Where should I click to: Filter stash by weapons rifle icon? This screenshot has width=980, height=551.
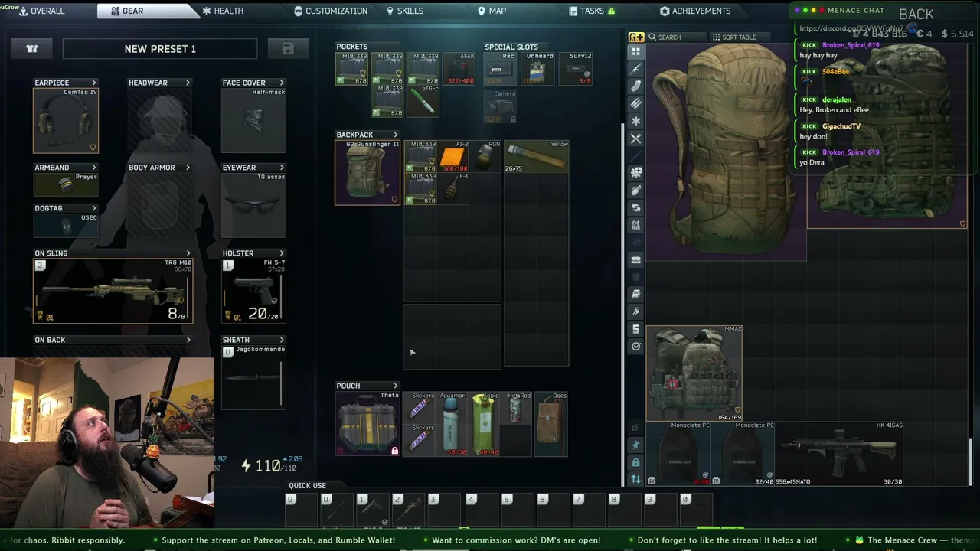pyautogui.click(x=635, y=69)
